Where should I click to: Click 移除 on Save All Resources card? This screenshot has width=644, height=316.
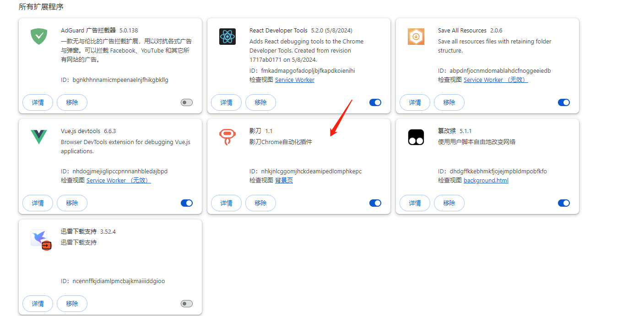449,102
